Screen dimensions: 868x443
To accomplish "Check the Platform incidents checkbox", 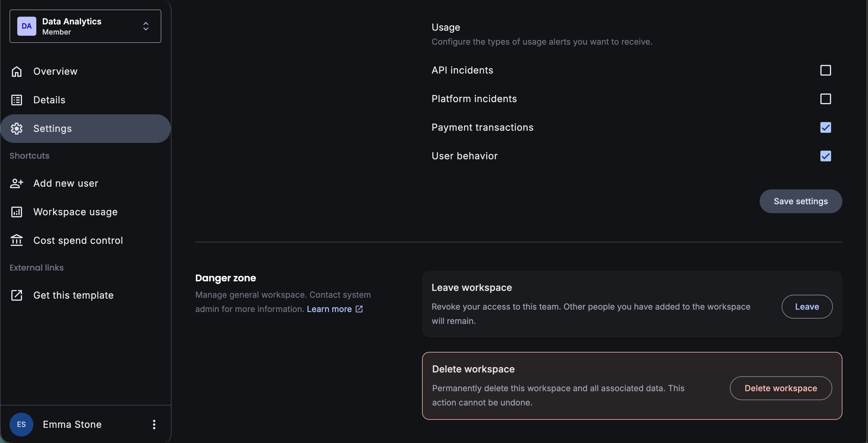I will 825,99.
